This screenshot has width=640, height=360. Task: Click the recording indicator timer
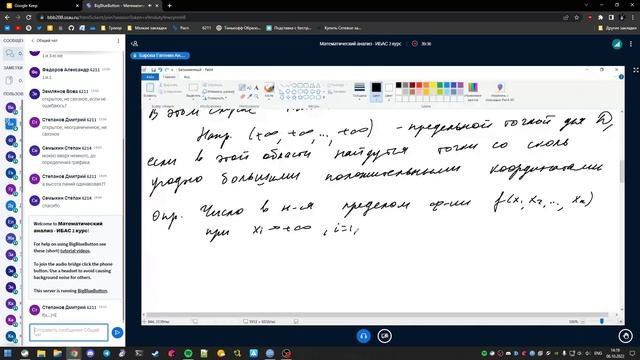point(422,44)
